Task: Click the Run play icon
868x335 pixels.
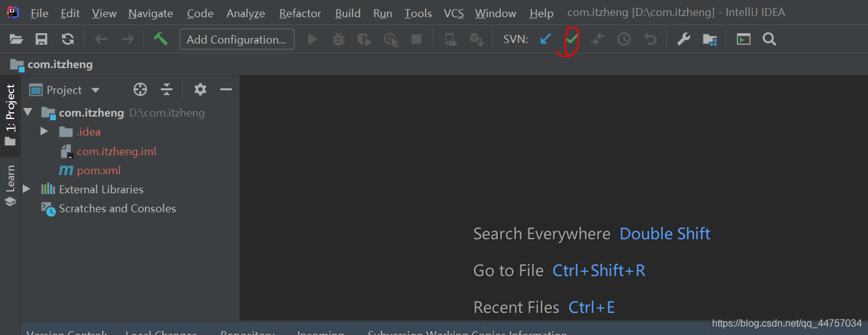Action: (313, 39)
